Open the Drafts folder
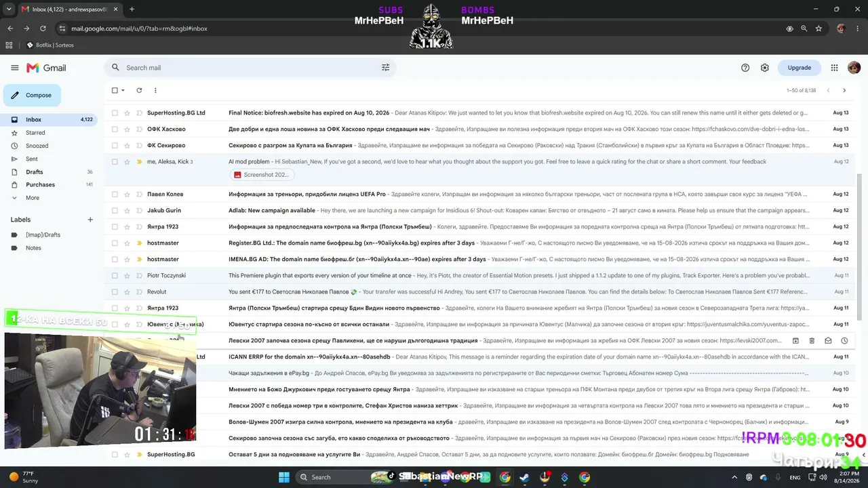Image resolution: width=868 pixels, height=488 pixels. 49,172
